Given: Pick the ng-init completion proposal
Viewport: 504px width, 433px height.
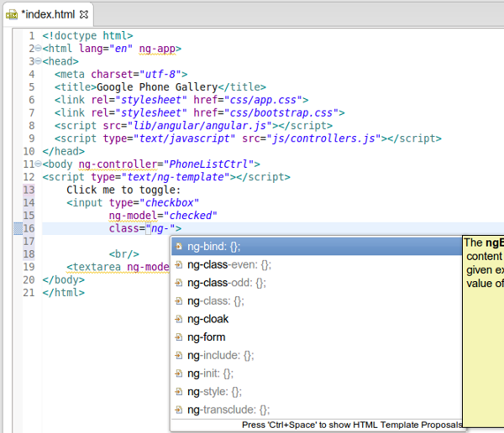Looking at the screenshot, I should click(x=317, y=373).
